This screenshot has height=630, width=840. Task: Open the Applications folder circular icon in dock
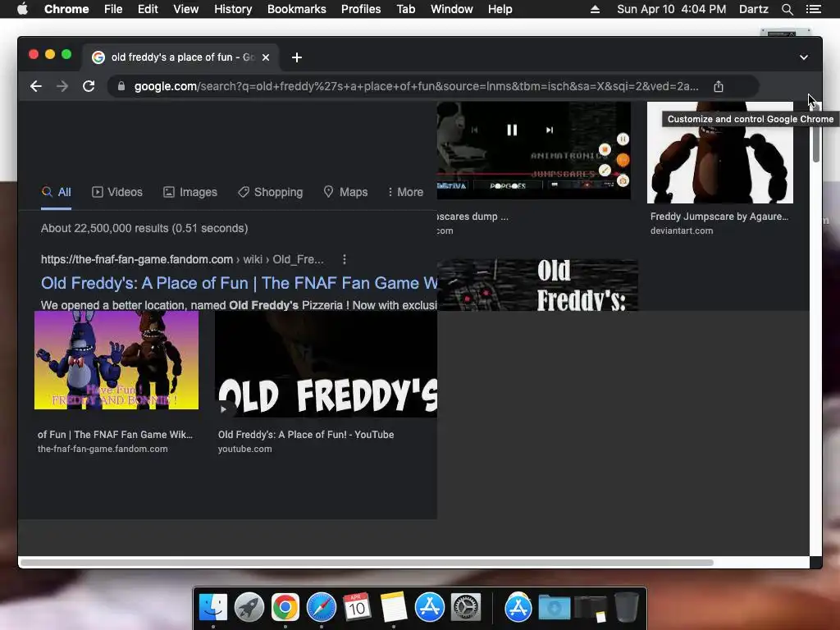518,607
